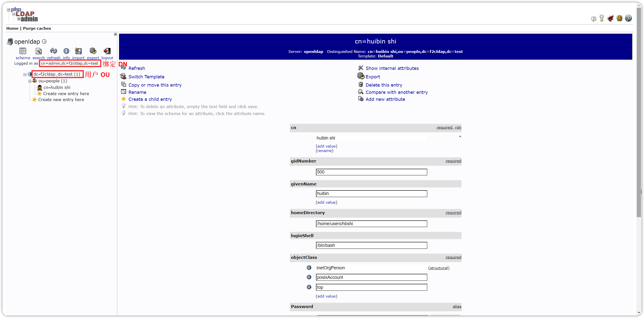
Task: Click the homeDirectory attribute name
Action: pyautogui.click(x=308, y=213)
